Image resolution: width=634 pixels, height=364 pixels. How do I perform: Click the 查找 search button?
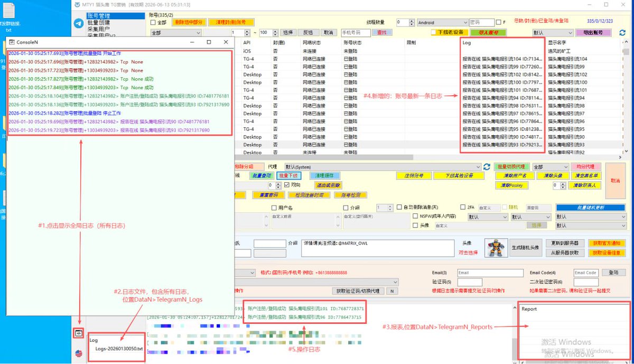382,33
